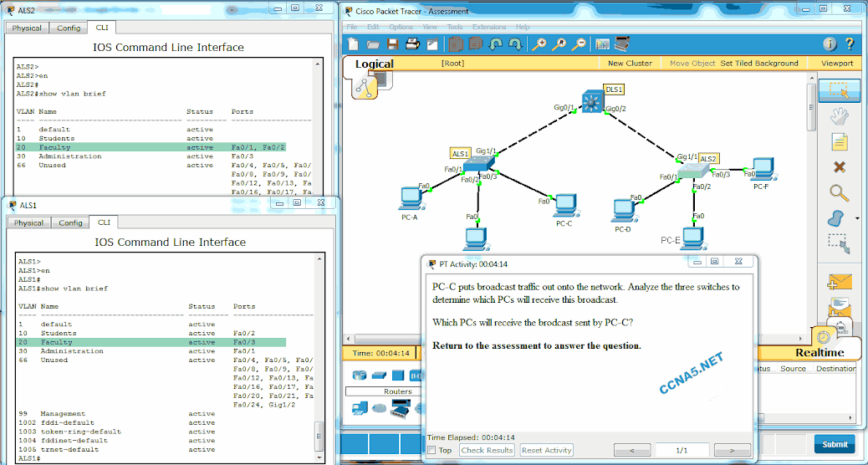The image size is (868, 465).
Task: Click the [Root] navigation label
Action: point(452,63)
